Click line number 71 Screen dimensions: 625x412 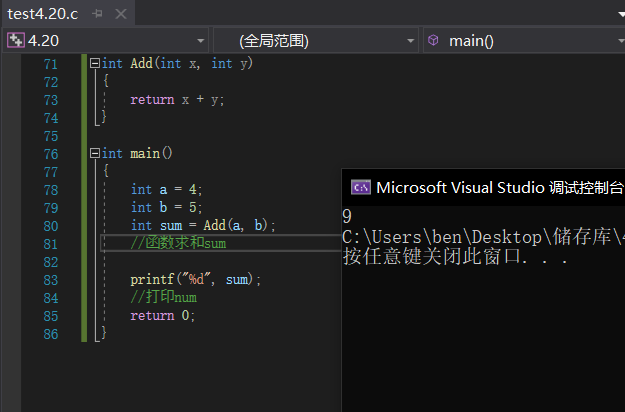tap(51, 64)
